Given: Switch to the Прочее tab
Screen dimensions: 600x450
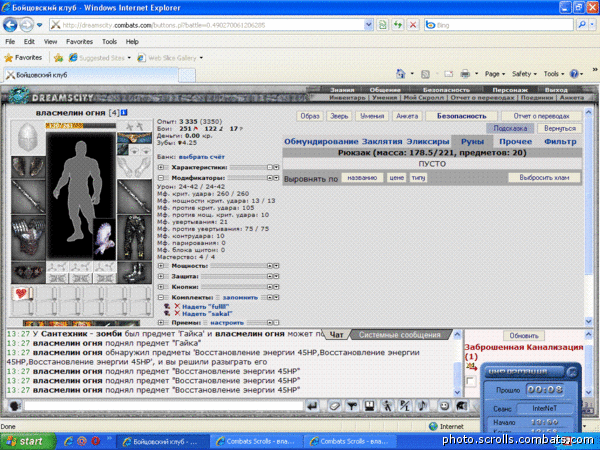Looking at the screenshot, I should [515, 142].
